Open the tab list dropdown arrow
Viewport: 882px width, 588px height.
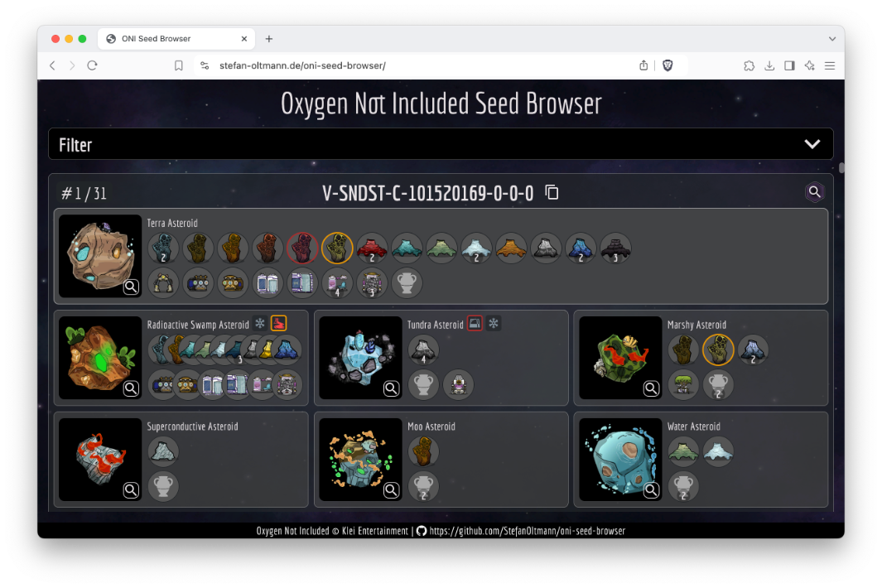tap(832, 39)
